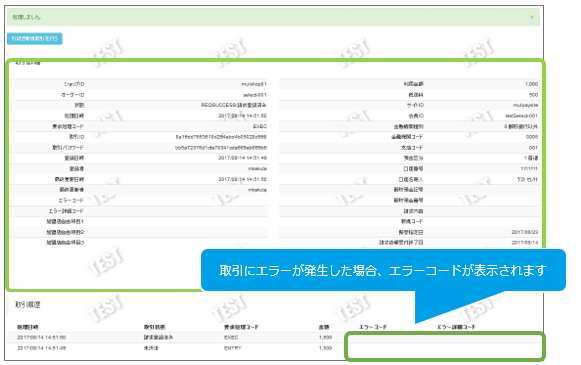Click the date value 2017/08/14 in right column
Image resolution: width=581 pixels, height=365 pixels.
pyautogui.click(x=525, y=243)
